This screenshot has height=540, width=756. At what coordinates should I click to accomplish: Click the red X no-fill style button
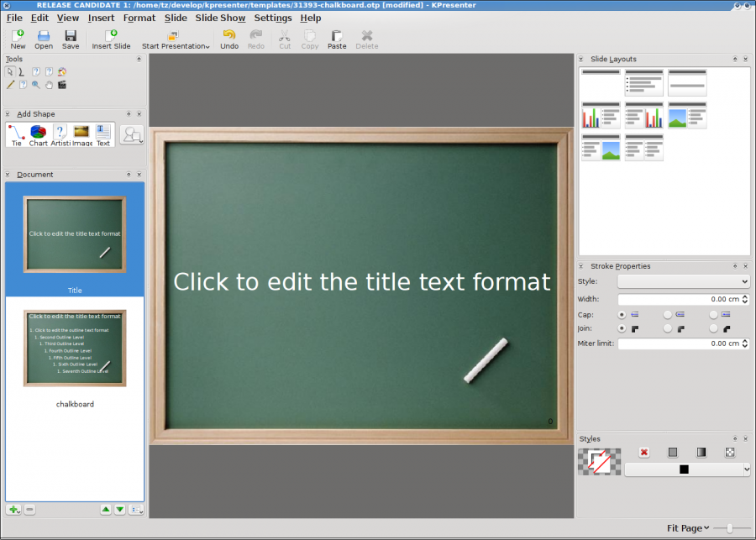tap(644, 453)
